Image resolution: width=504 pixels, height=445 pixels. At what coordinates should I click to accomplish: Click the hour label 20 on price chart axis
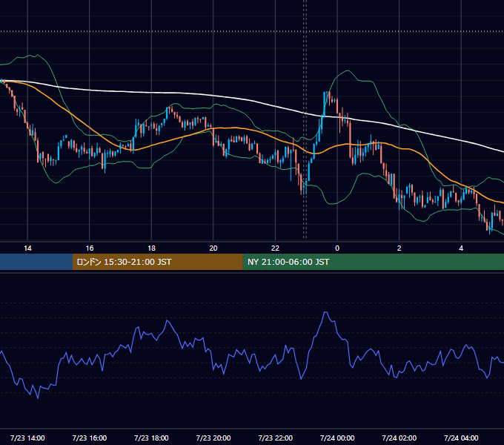click(213, 248)
